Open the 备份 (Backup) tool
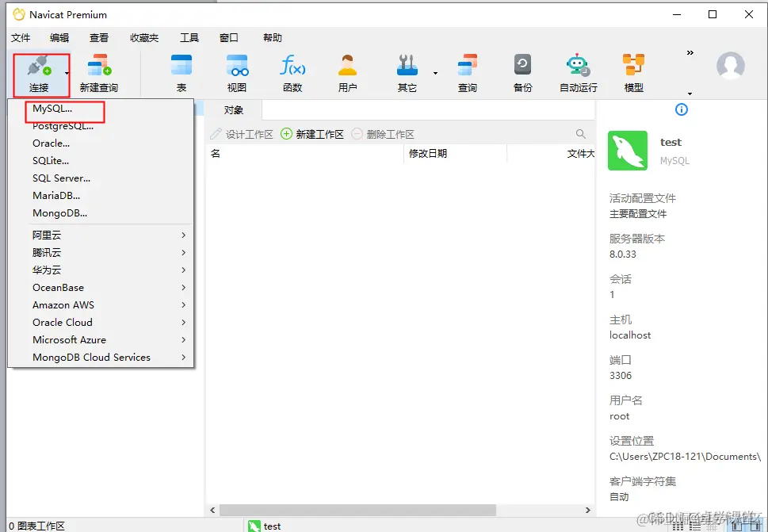768x532 pixels. (522, 73)
